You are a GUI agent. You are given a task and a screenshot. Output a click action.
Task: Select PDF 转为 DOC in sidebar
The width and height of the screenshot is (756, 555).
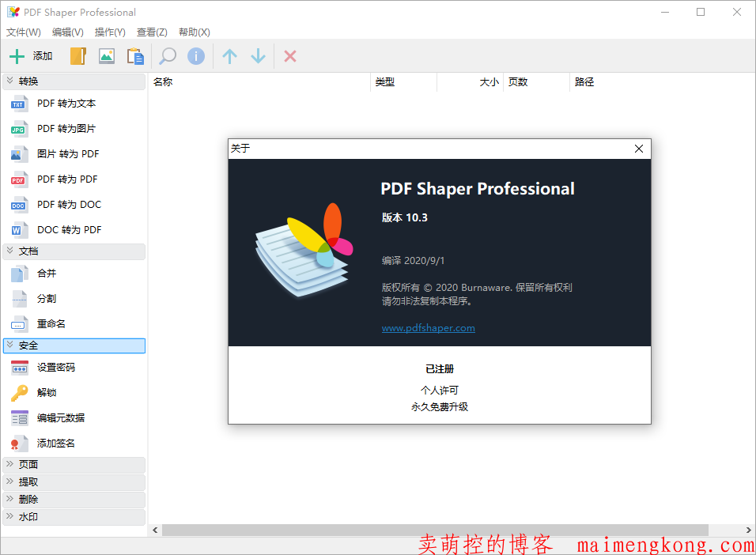(69, 205)
